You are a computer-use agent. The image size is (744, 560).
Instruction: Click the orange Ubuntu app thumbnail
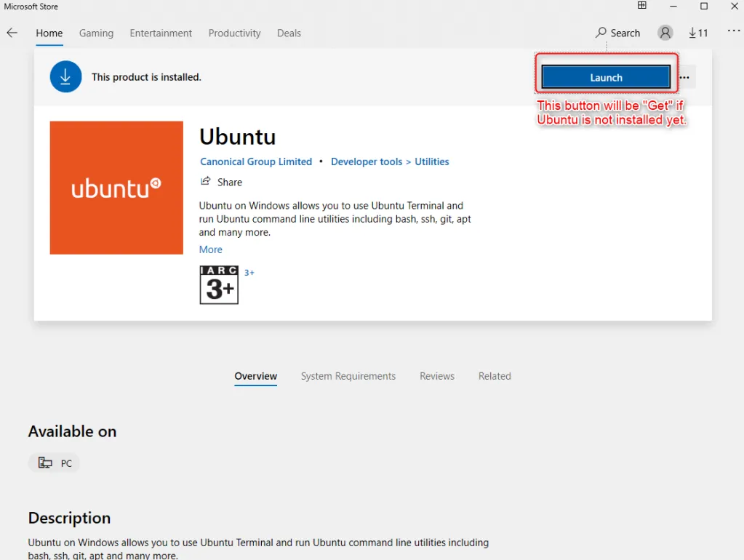click(x=116, y=187)
